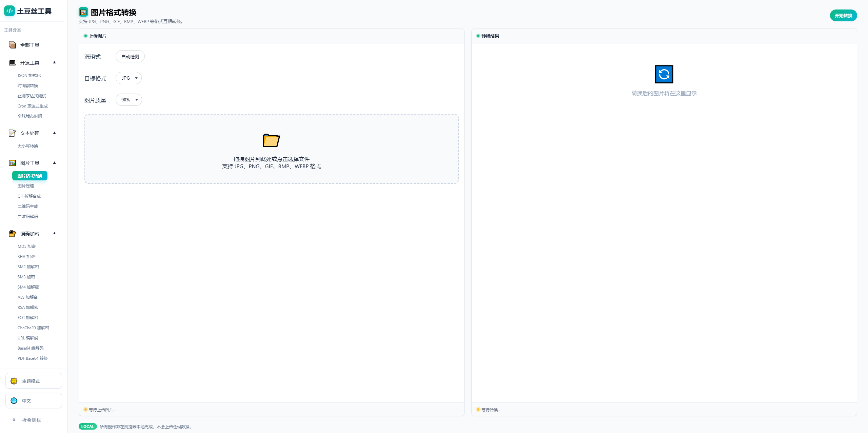The image size is (868, 433).
Task: Open JSON 格式化 tool
Action: pyautogui.click(x=29, y=76)
